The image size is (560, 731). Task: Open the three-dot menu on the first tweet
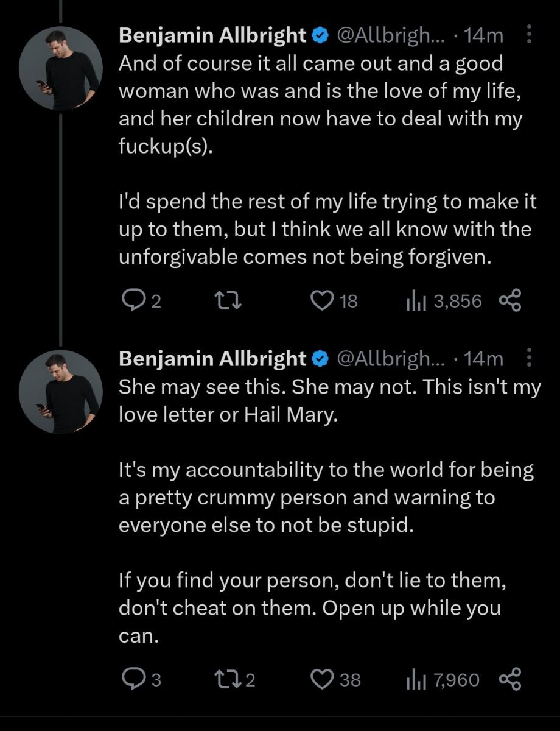[528, 36]
